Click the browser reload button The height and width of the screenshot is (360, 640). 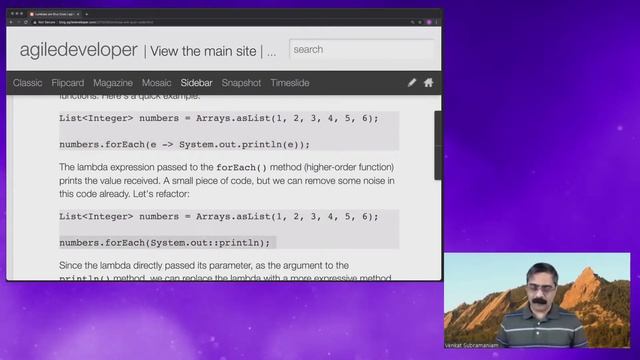26,22
